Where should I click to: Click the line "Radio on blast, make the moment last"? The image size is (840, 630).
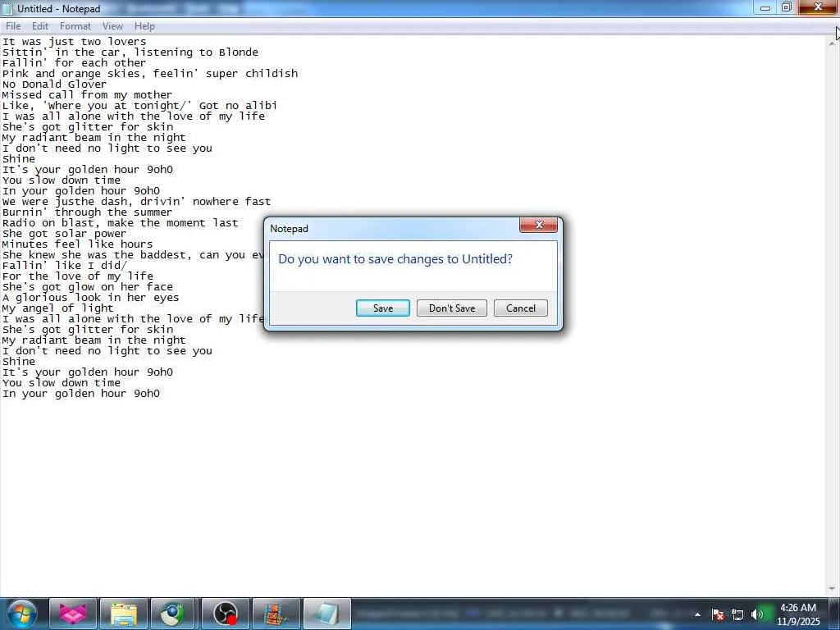click(x=120, y=223)
